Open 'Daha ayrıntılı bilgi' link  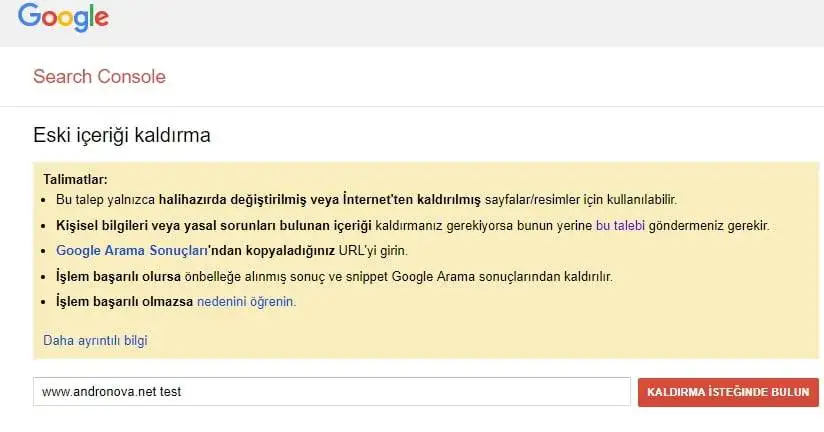[95, 341]
